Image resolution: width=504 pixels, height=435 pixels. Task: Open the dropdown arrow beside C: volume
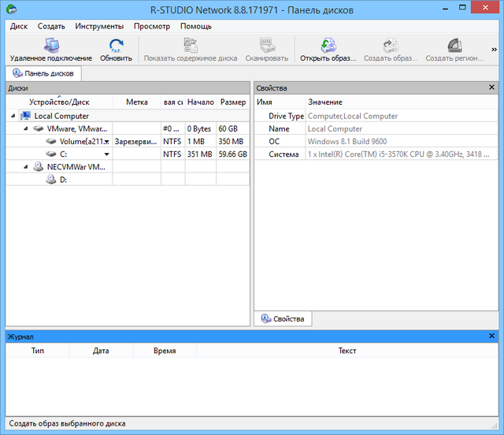[106, 154]
